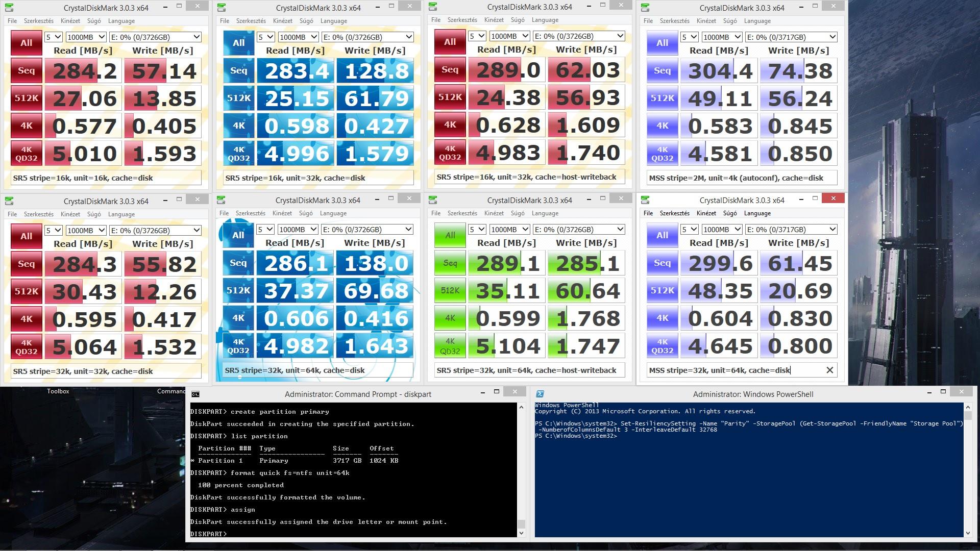
Task: Click the title bar icon of the Command Prompt diskpart window
Action: point(195,394)
